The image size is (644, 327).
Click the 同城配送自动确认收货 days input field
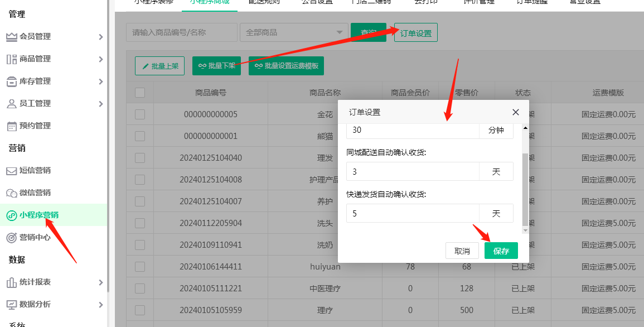(413, 172)
